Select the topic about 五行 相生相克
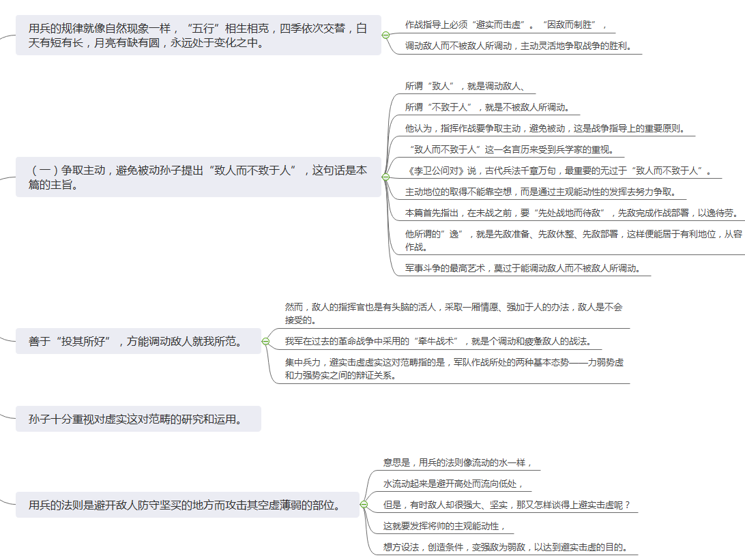Viewport: 745px width, 560px height. 198,35
